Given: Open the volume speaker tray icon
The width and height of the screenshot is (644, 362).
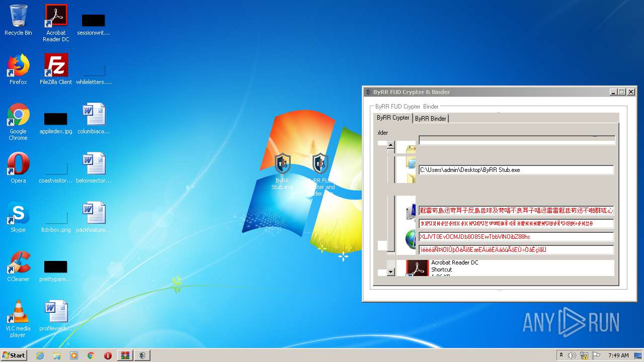Looking at the screenshot, I should click(x=572, y=355).
